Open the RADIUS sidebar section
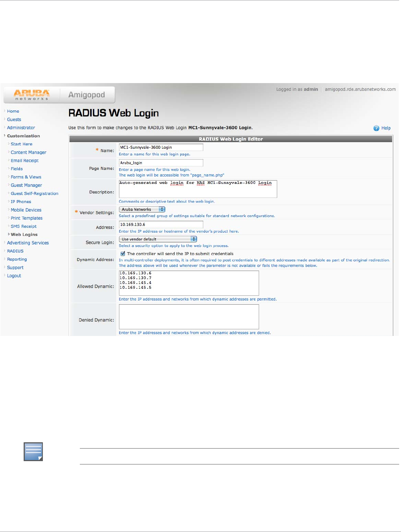 (15, 251)
